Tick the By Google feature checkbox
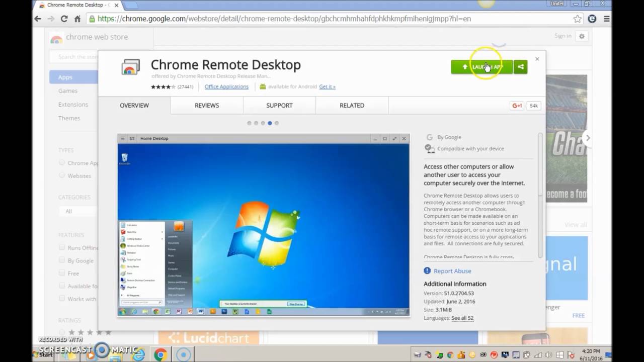Screen dimensions: 644x362 (62, 260)
